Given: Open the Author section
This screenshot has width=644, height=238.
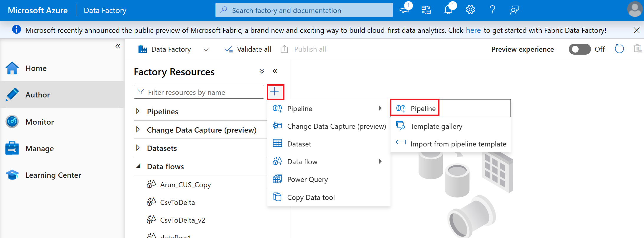Looking at the screenshot, I should [x=62, y=95].
